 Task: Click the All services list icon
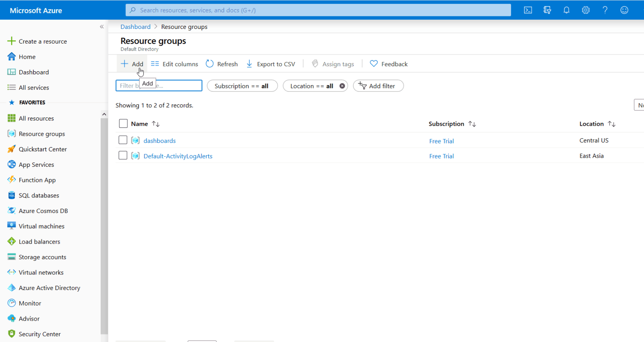pyautogui.click(x=11, y=87)
